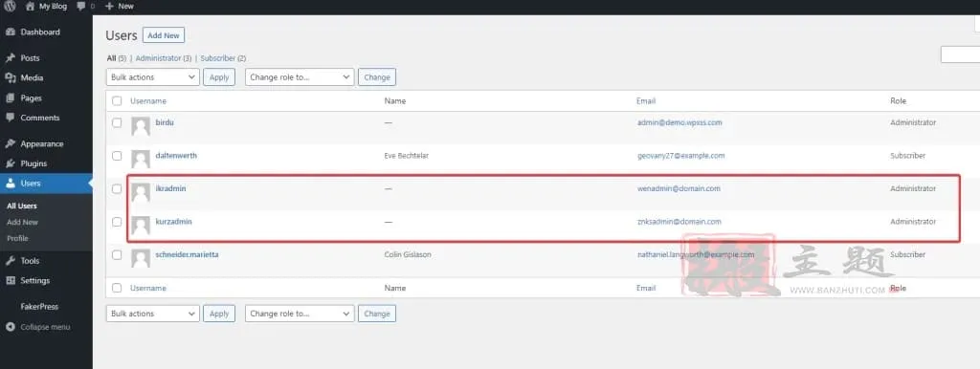Image resolution: width=980 pixels, height=369 pixels.
Task: Click the Pages sidebar icon
Action: coord(10,98)
